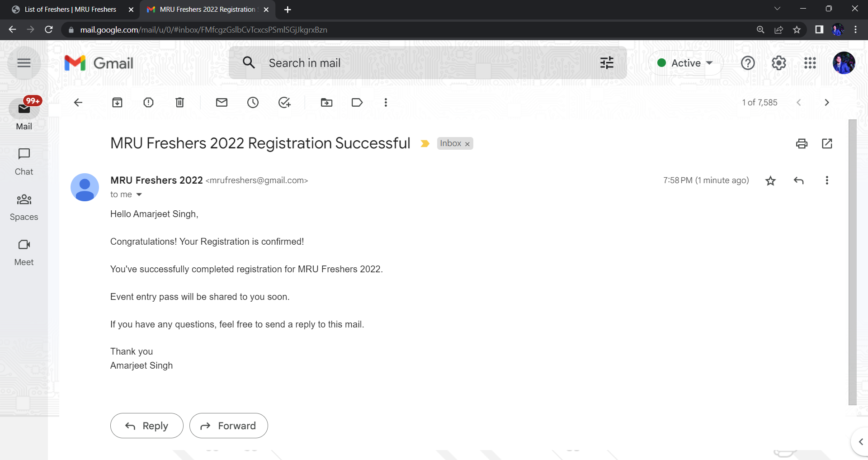868x460 pixels.
Task: Report spam with the exclamation icon
Action: pos(148,103)
